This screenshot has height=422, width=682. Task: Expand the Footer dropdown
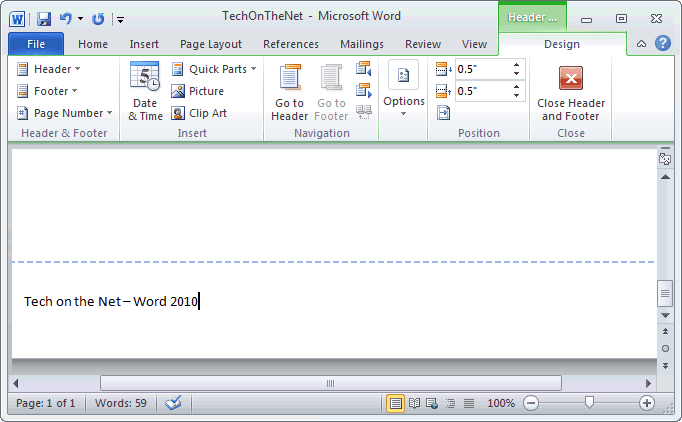[47, 91]
